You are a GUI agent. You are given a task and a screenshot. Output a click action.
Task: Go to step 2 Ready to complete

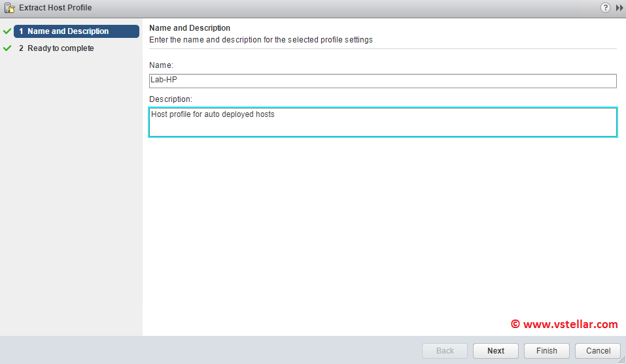point(60,48)
